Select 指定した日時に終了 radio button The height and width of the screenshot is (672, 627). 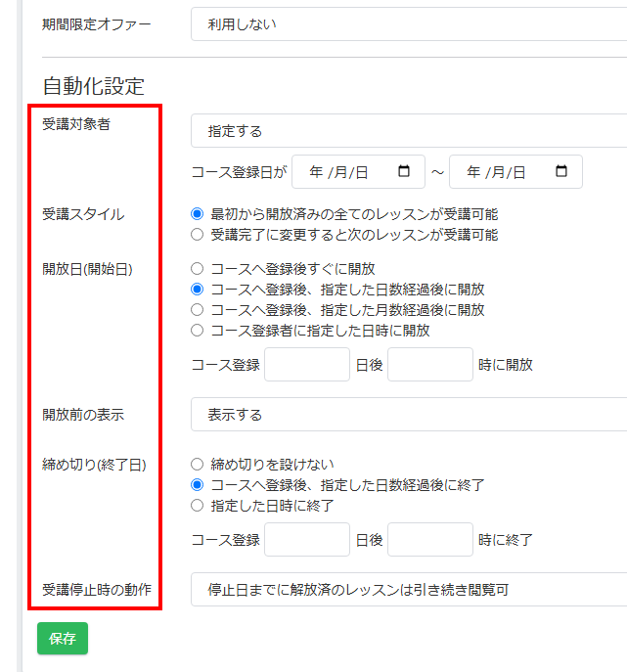pos(198,506)
